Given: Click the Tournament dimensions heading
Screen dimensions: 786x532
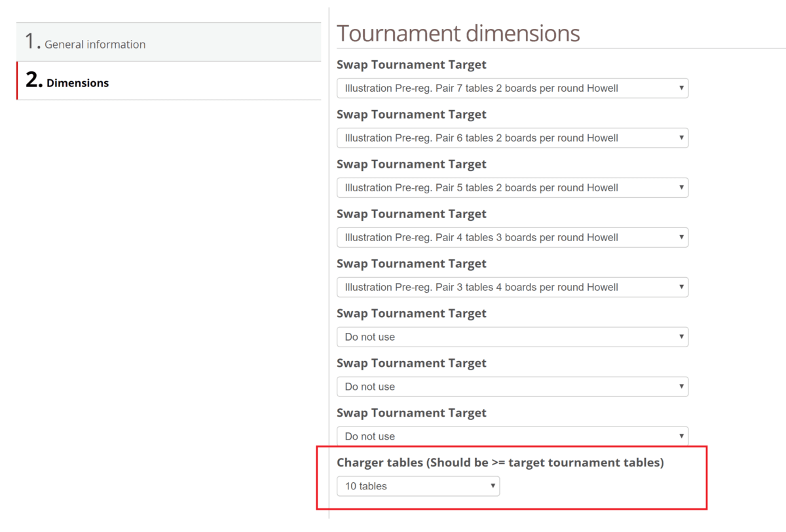Looking at the screenshot, I should point(458,33).
